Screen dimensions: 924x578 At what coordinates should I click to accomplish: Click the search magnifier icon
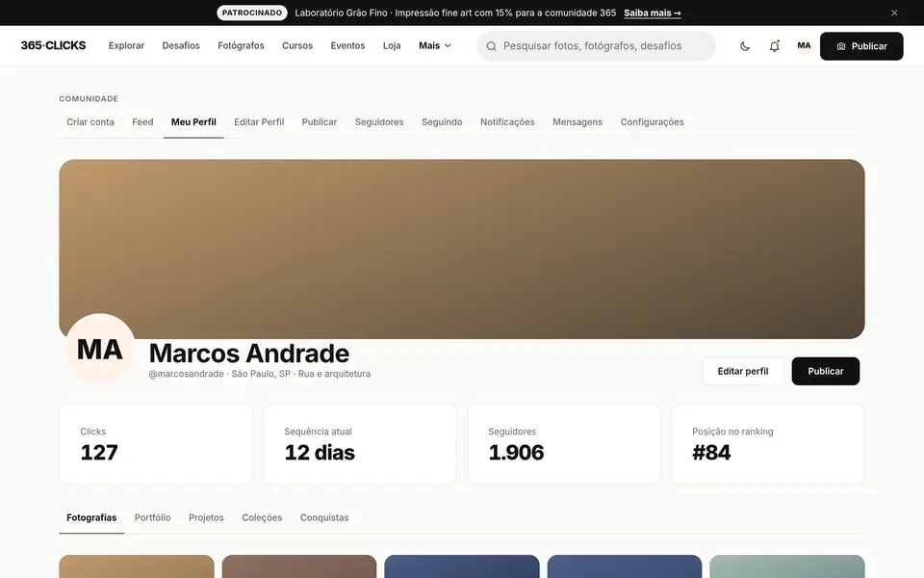click(491, 46)
